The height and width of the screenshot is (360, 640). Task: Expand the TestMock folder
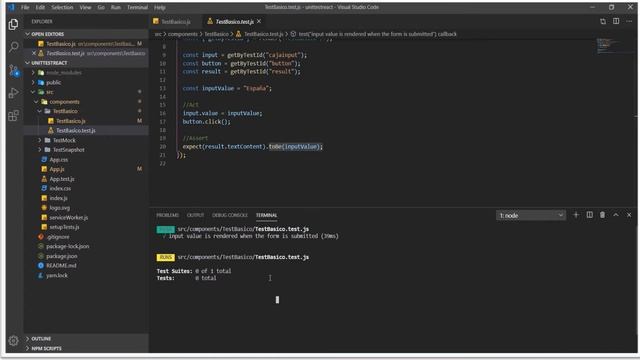(x=86, y=140)
